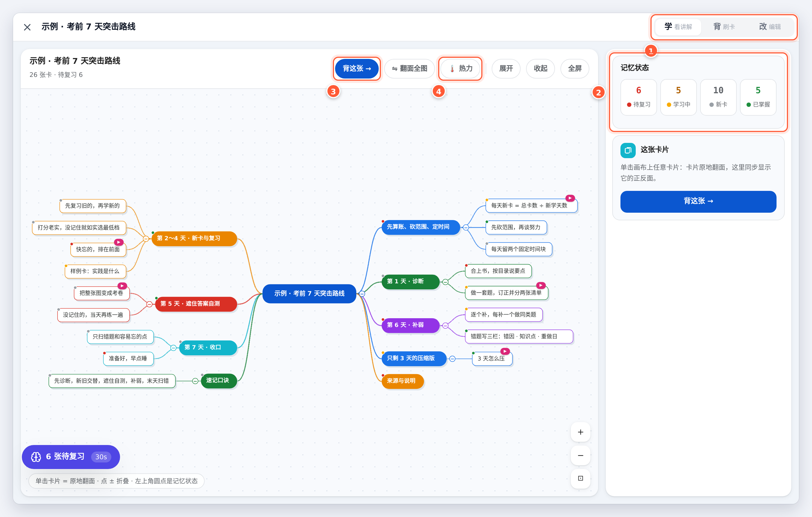Play video on 3 天怎么压 card
The image size is (812, 517).
pos(505,351)
